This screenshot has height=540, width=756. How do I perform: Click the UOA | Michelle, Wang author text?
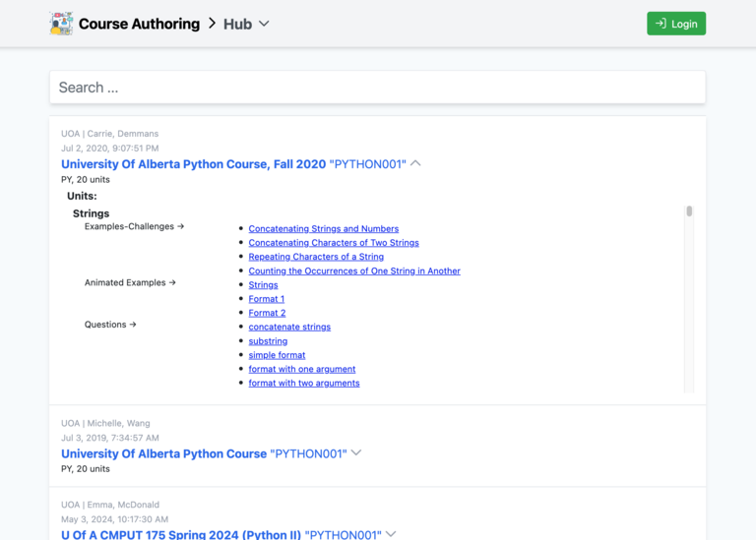(105, 423)
